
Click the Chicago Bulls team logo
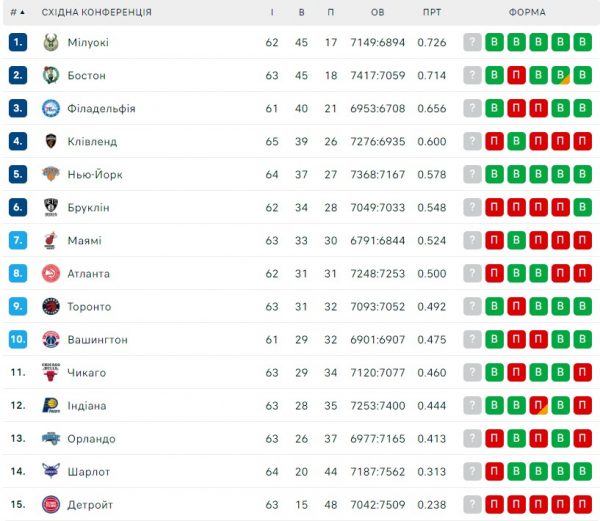(51, 372)
